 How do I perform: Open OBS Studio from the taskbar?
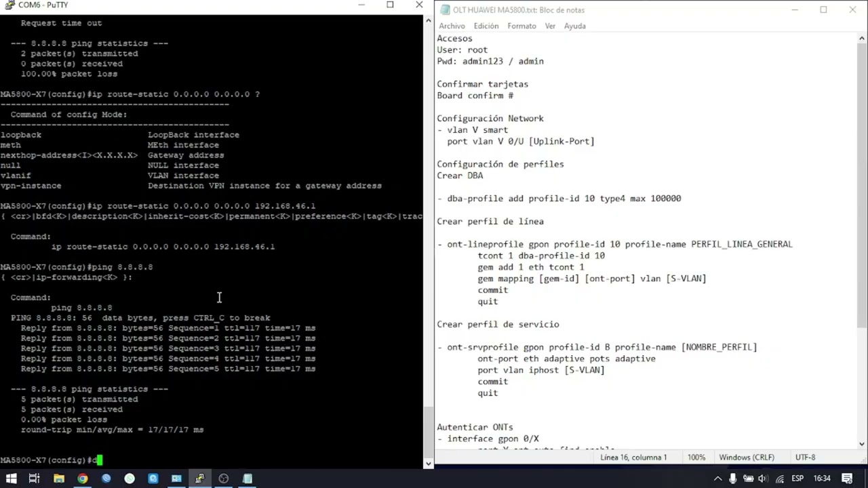pyautogui.click(x=223, y=479)
